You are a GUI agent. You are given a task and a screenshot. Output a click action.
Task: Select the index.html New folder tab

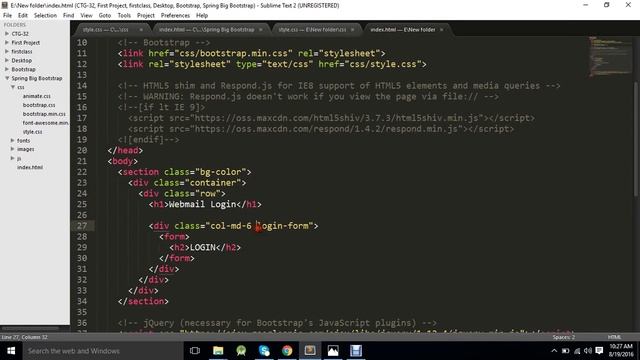click(x=404, y=30)
